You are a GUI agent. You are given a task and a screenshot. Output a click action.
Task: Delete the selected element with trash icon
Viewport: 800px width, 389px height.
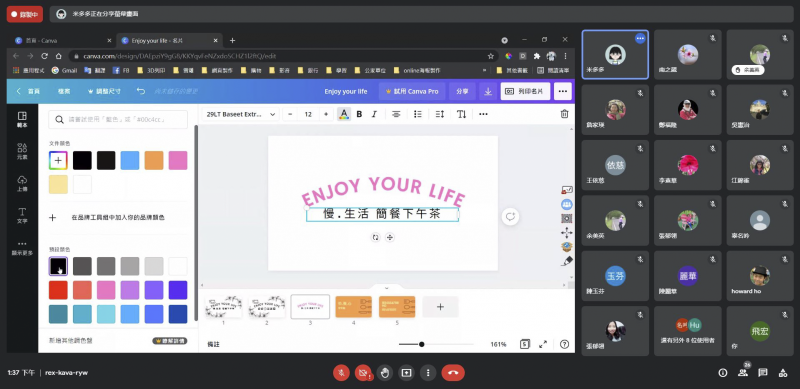(564, 114)
